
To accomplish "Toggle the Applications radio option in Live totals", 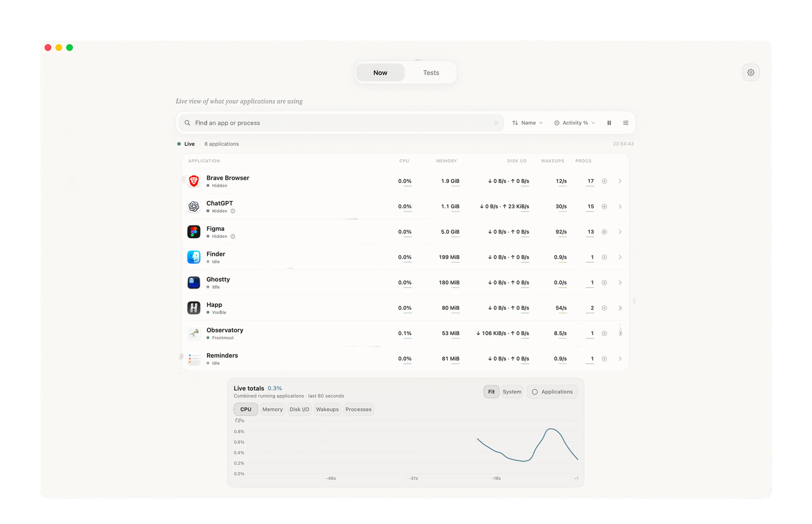I will [x=552, y=392].
